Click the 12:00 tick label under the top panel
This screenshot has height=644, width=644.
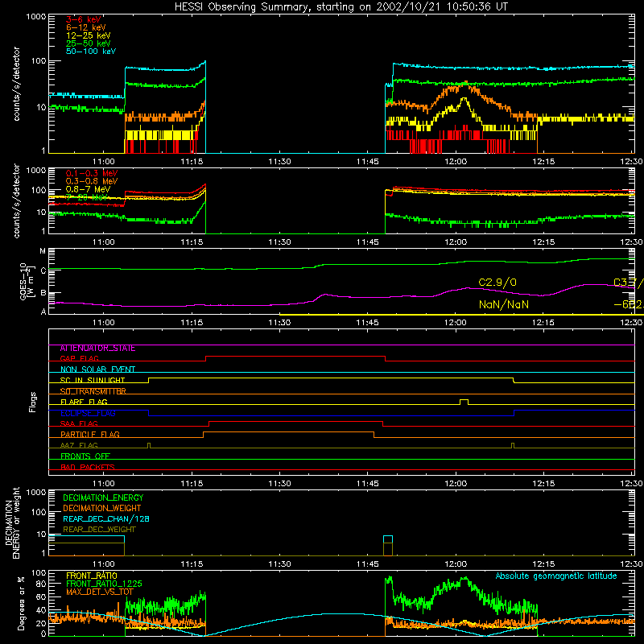[x=456, y=162]
